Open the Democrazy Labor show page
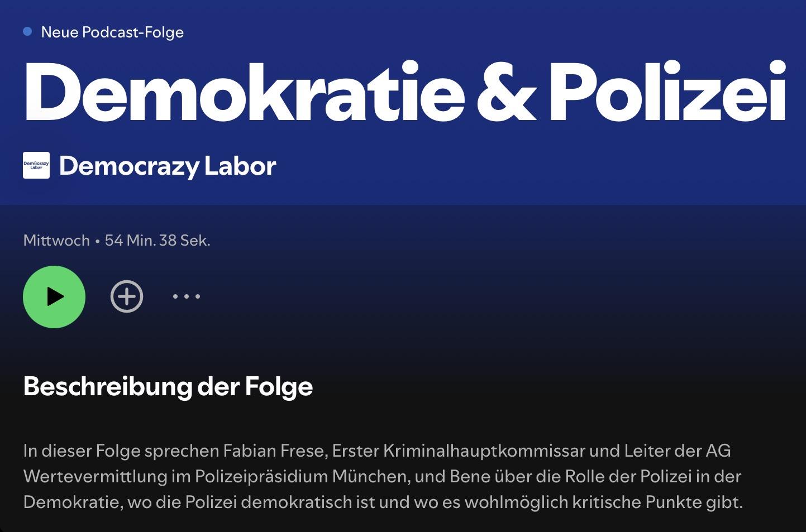806x532 pixels. pos(168,166)
